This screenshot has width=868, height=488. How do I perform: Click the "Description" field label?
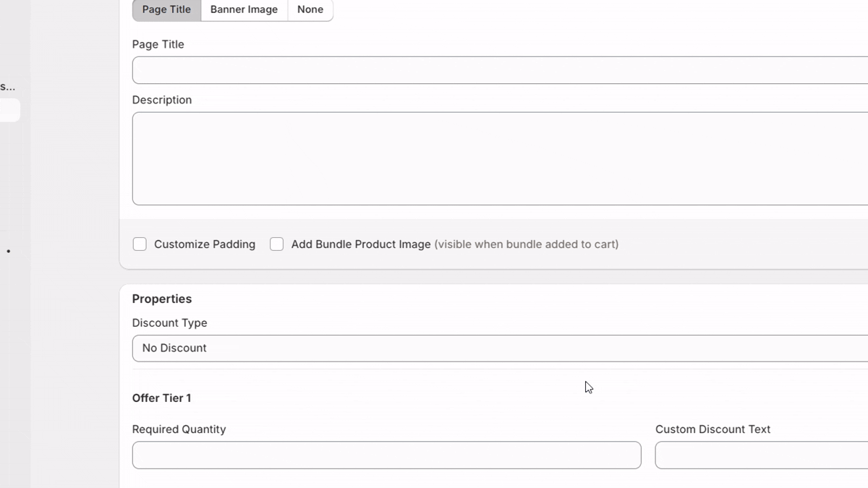click(x=162, y=100)
